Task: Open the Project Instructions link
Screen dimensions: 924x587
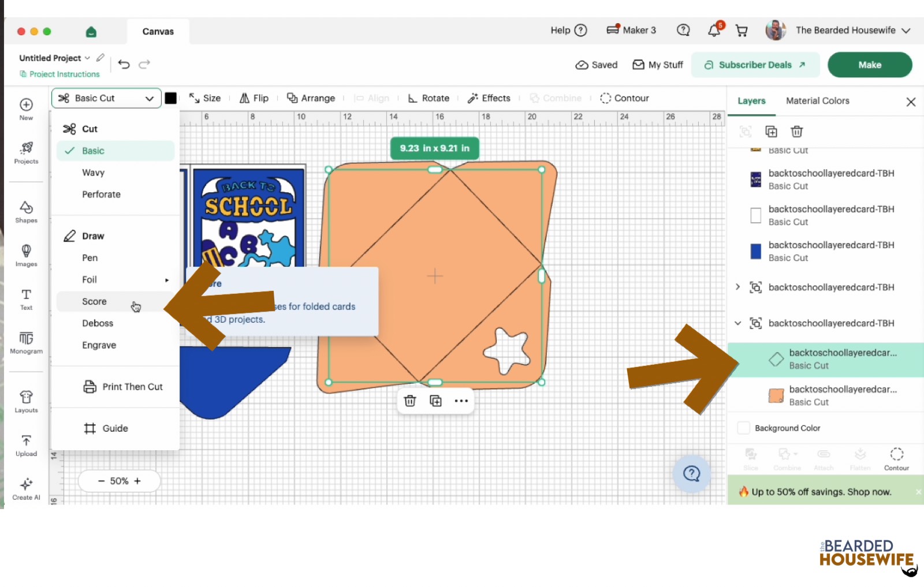Action: pos(59,74)
